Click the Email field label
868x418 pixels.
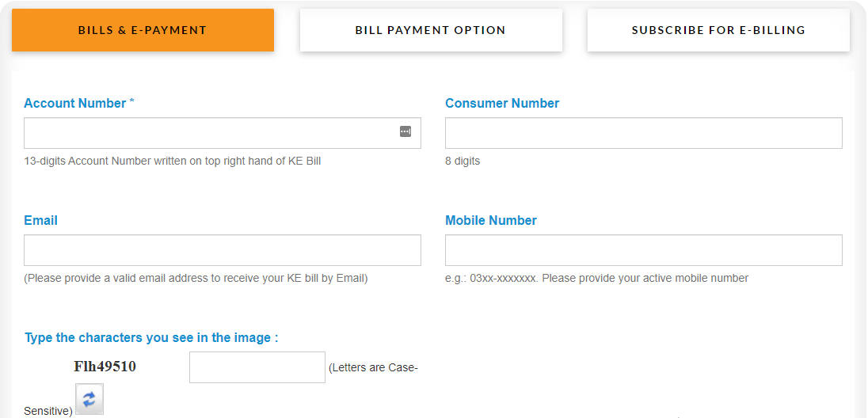pyautogui.click(x=40, y=220)
